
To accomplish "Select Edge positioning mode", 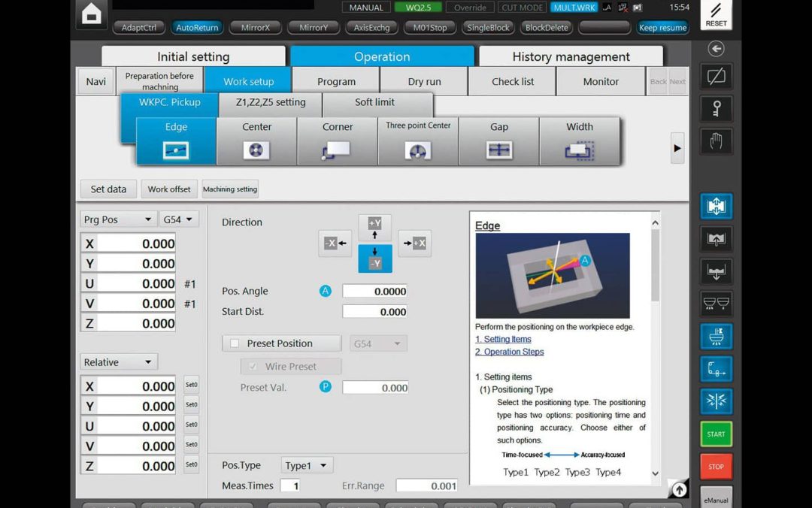I will click(x=176, y=141).
